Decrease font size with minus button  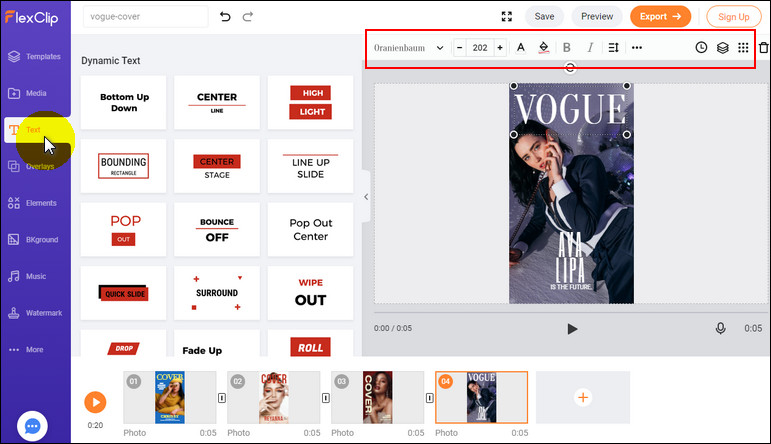[x=460, y=48]
